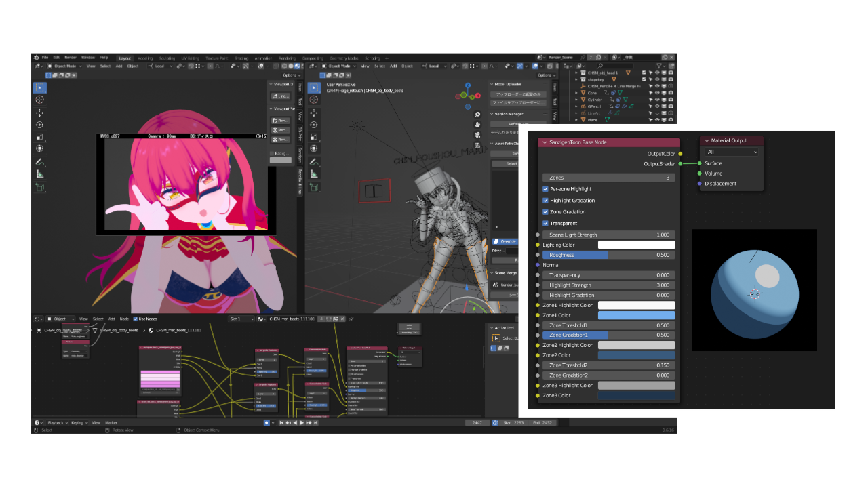Adjust the Roughness slider
Screen dimensions: 868x488
tap(608, 255)
